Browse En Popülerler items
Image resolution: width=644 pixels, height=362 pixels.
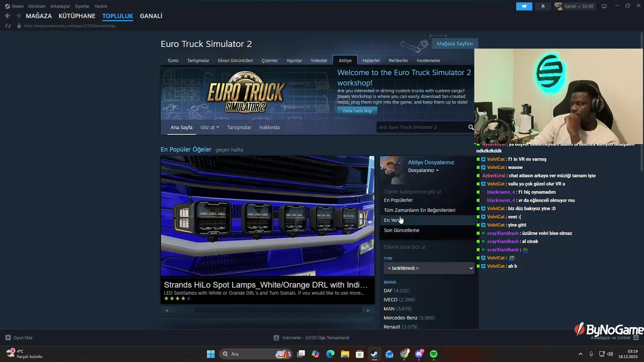[x=398, y=200]
